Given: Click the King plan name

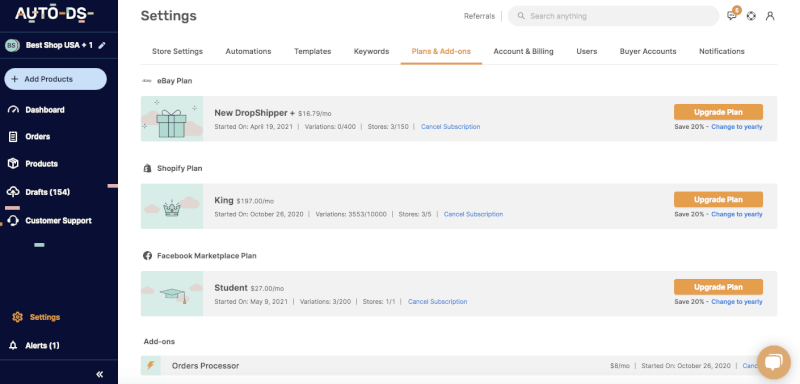Looking at the screenshot, I should coord(224,200).
